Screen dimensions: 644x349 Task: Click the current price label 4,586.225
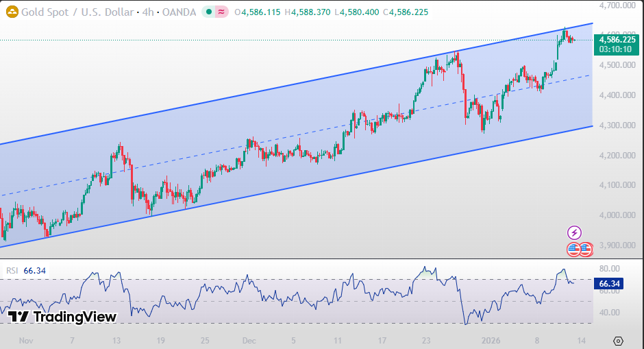coord(619,40)
